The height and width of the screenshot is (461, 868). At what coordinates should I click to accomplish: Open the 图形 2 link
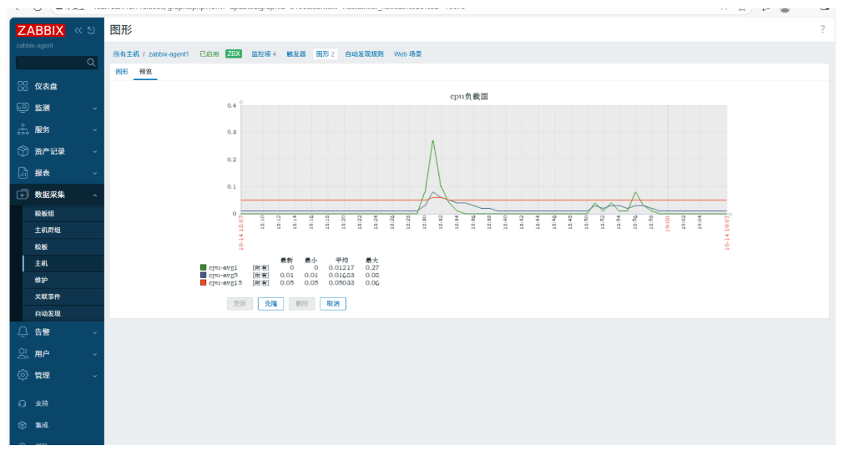[325, 53]
